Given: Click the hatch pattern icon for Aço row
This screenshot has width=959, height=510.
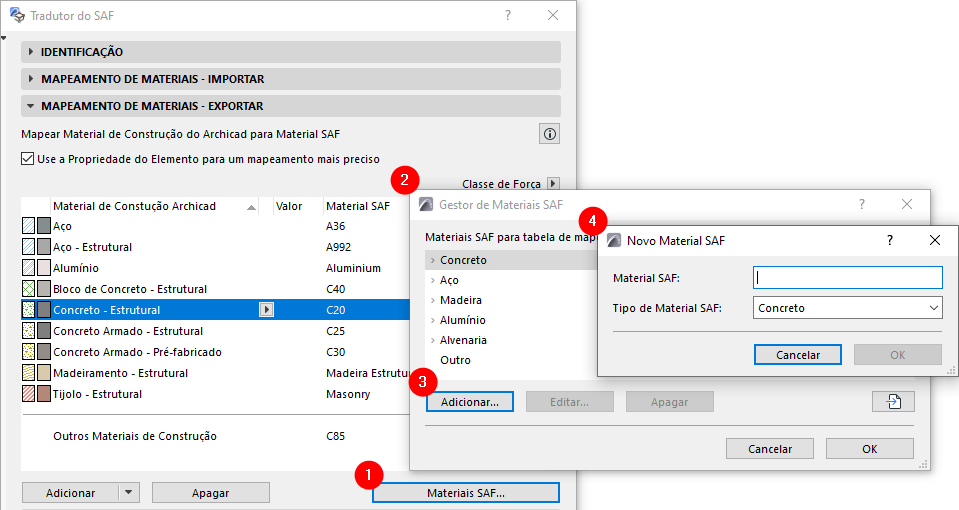Looking at the screenshot, I should 28,226.
